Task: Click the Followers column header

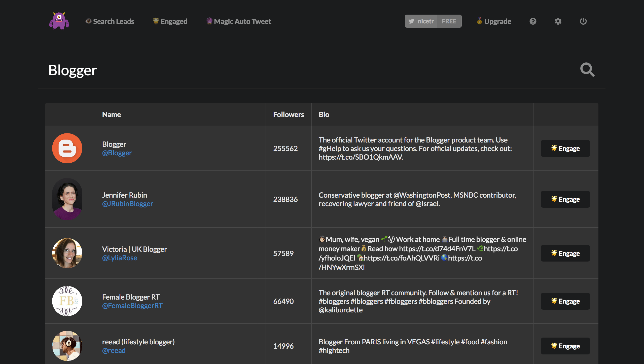Action: click(289, 115)
